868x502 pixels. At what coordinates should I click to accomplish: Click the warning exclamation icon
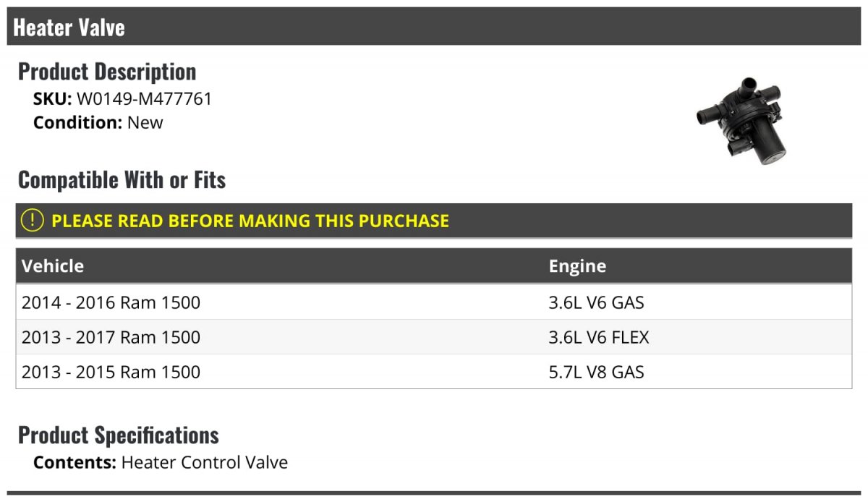click(x=32, y=221)
